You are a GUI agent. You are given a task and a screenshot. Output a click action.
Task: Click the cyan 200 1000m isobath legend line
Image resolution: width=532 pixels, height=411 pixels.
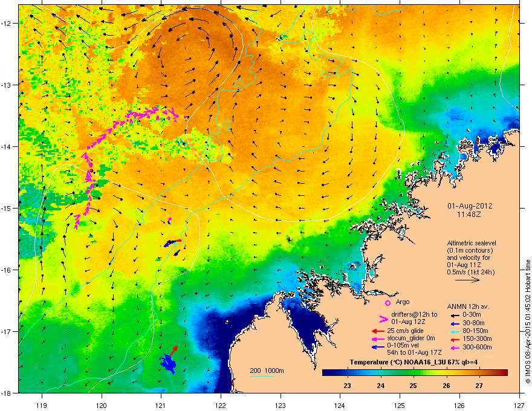pyautogui.click(x=262, y=376)
